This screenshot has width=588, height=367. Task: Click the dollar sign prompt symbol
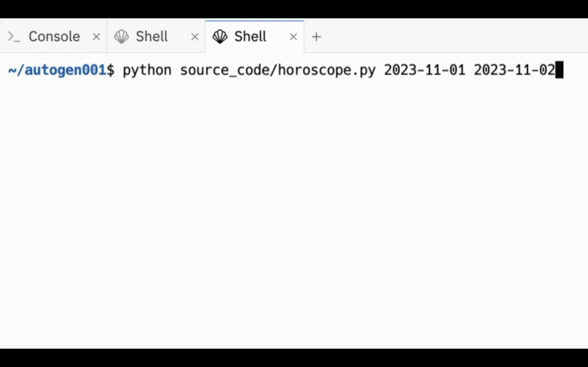(x=110, y=70)
